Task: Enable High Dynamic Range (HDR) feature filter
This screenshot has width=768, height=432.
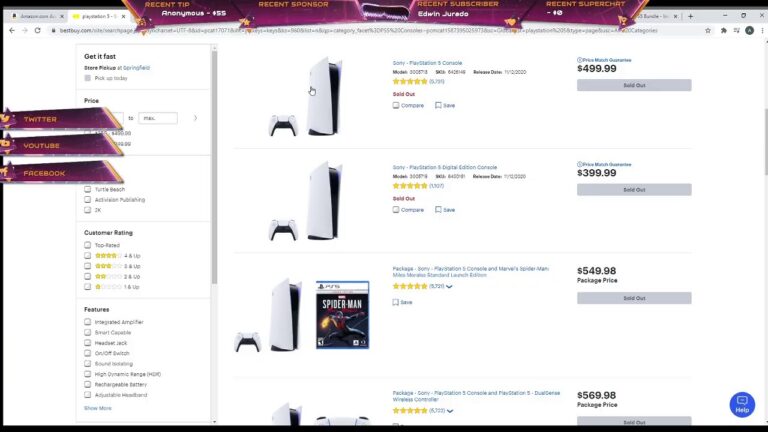Action: [x=88, y=374]
